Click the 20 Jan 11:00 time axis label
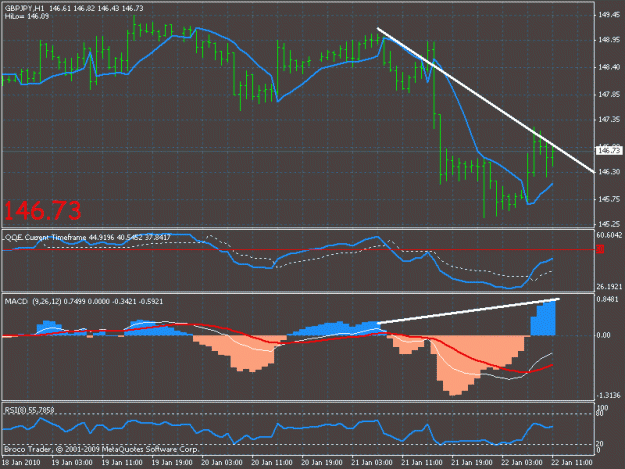Viewport: 625px width, 469px height. (x=272, y=463)
